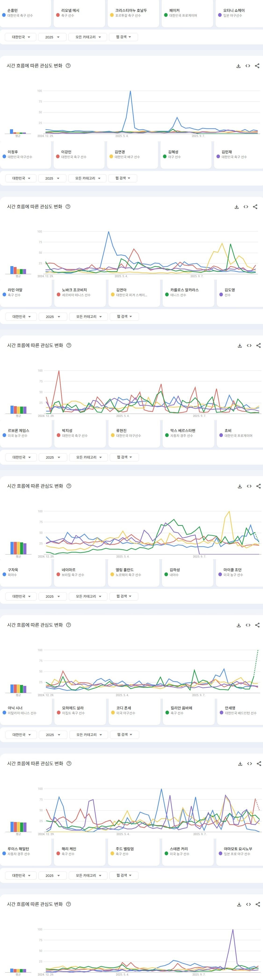Open embed code for the 이정후 comparison chart
Image resolution: width=263 pixels, height=980 pixels.
click(246, 207)
